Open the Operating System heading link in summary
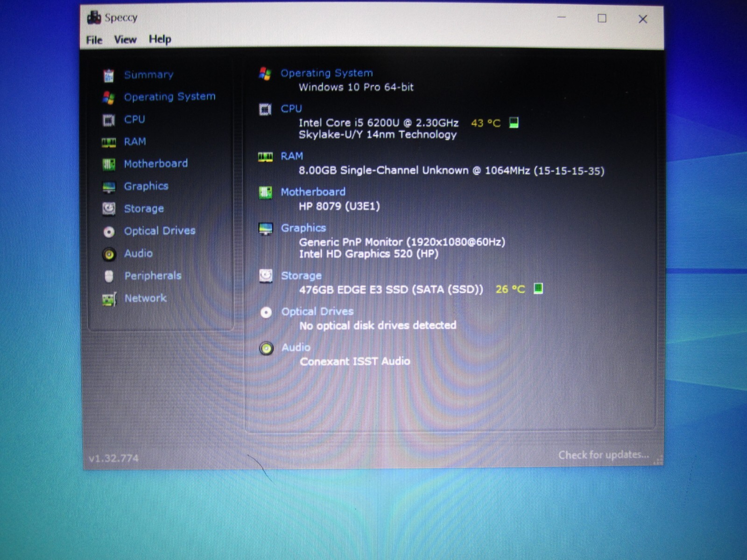Image resolution: width=747 pixels, height=560 pixels. click(x=326, y=73)
